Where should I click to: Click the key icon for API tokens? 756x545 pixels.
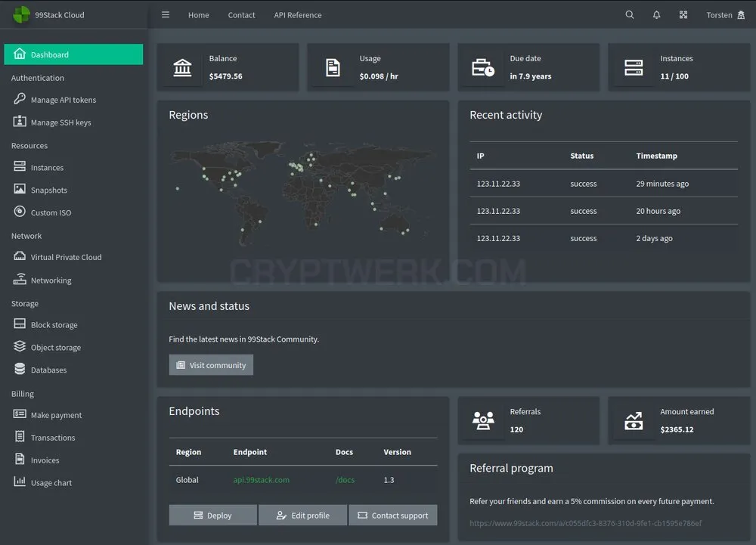[x=20, y=99]
